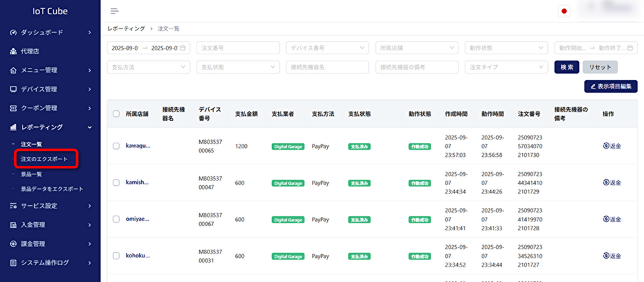644x282 pixels.
Task: Click the dashboard icon in sidebar
Action: 14,32
